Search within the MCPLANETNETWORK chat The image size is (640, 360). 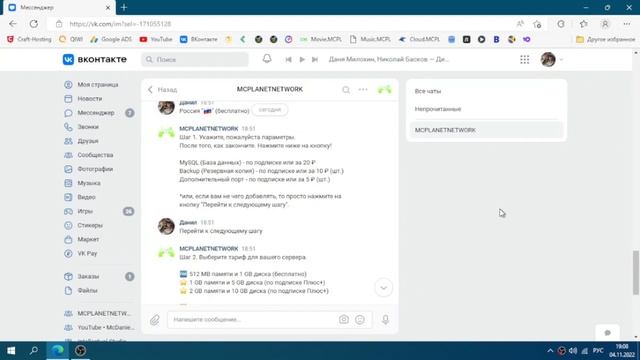click(x=346, y=89)
